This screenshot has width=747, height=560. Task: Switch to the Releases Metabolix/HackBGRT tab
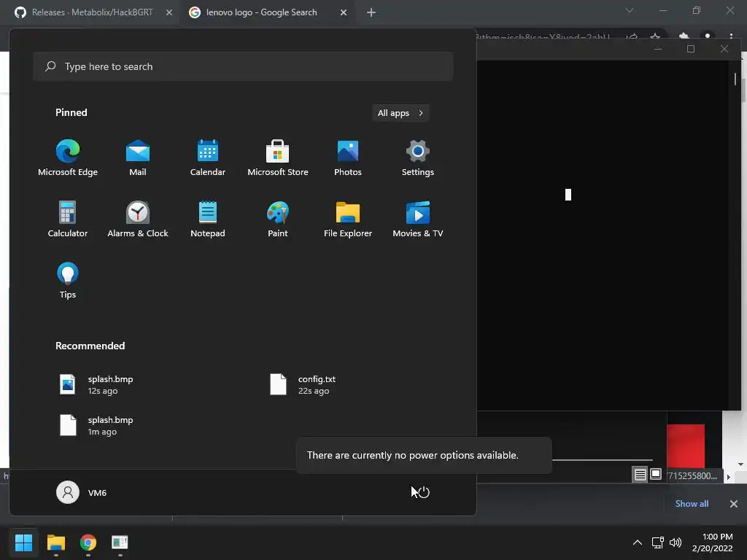tap(90, 12)
